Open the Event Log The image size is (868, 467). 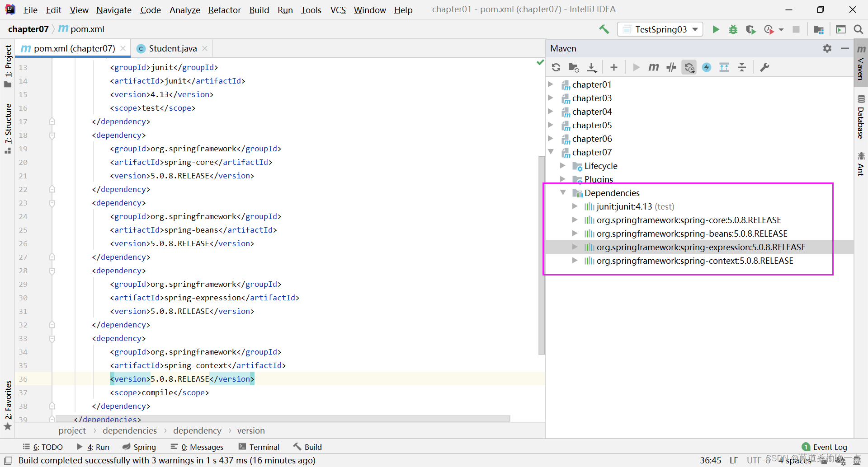825,447
